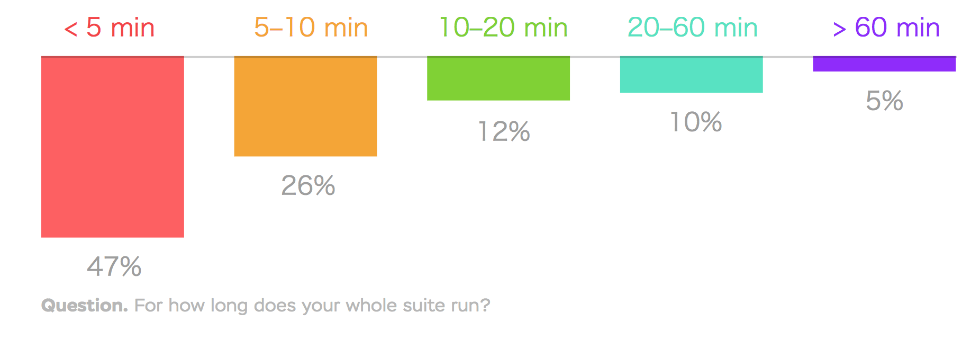Select the '5–10 min' heading label
Image resolution: width=980 pixels, height=339 pixels.
(x=311, y=28)
